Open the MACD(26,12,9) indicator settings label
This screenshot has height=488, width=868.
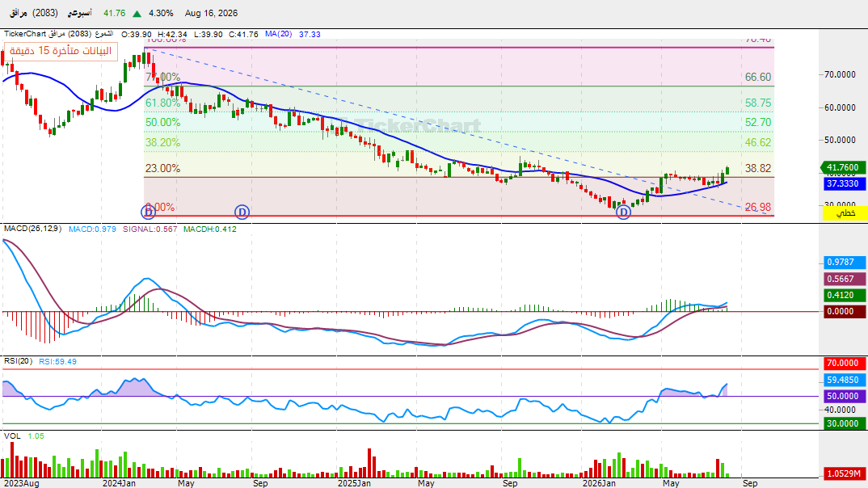[x=32, y=229]
